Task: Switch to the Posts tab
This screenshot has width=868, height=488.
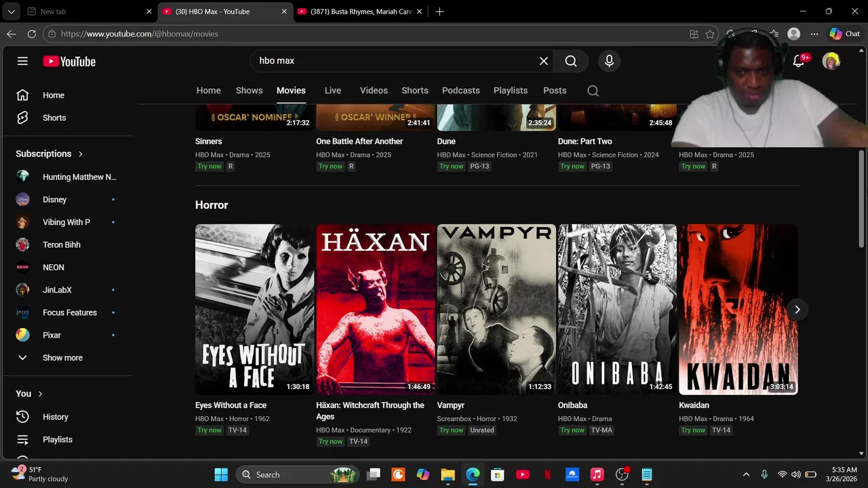Action: 555,90
